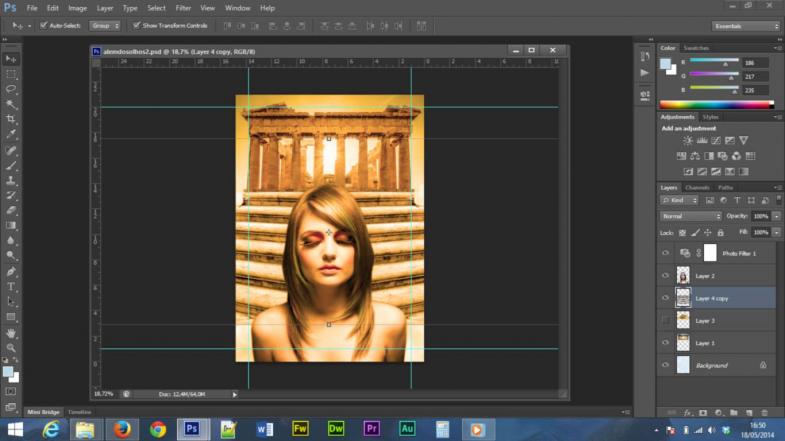785x441 pixels.
Task: Launch Firefox from the taskbar
Action: click(122, 428)
